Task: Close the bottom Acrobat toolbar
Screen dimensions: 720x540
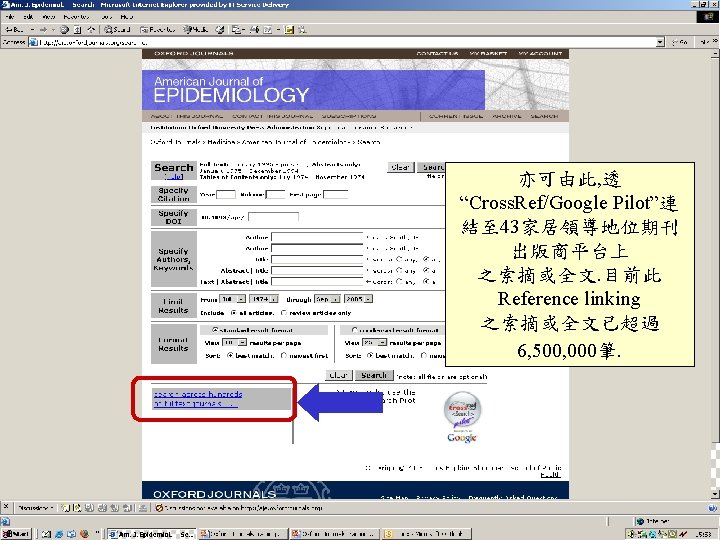Action: coord(6,507)
